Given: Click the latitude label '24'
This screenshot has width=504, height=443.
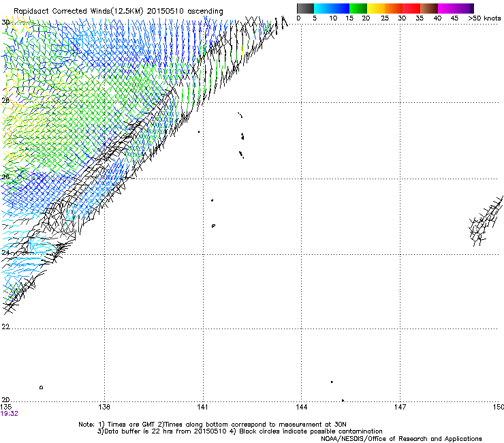Looking at the screenshot, I should pos(5,253).
